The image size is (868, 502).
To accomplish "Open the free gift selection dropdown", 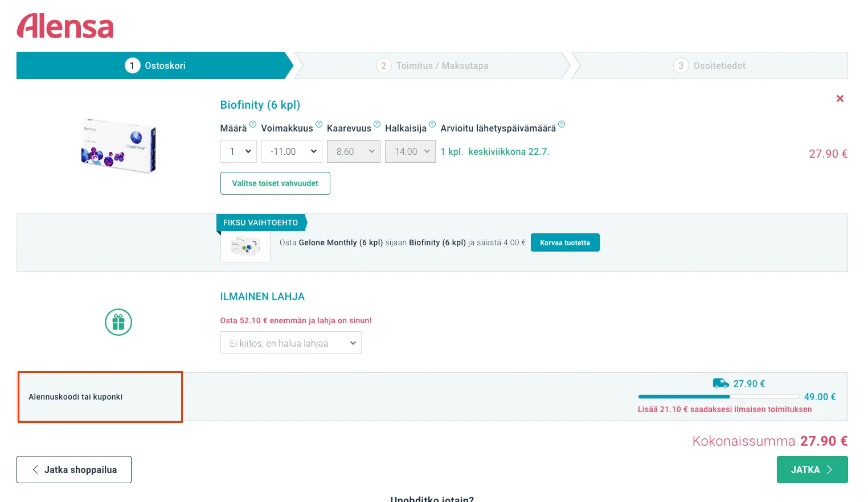I will (x=291, y=343).
